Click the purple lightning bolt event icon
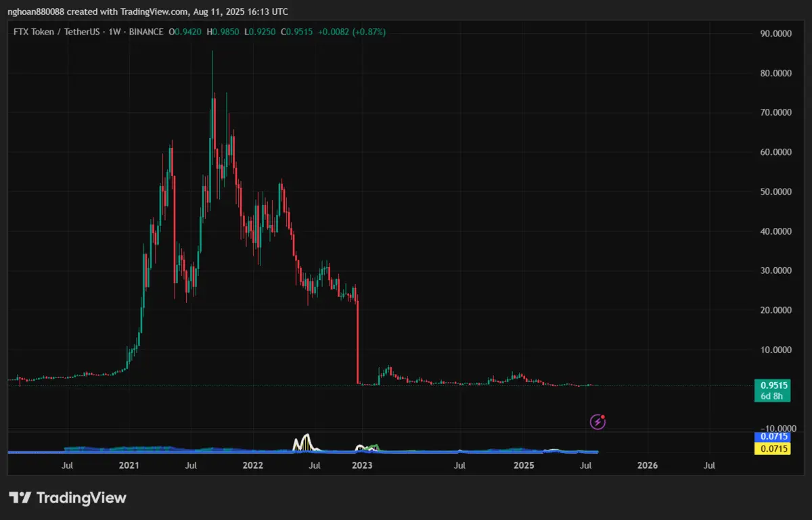 click(597, 422)
